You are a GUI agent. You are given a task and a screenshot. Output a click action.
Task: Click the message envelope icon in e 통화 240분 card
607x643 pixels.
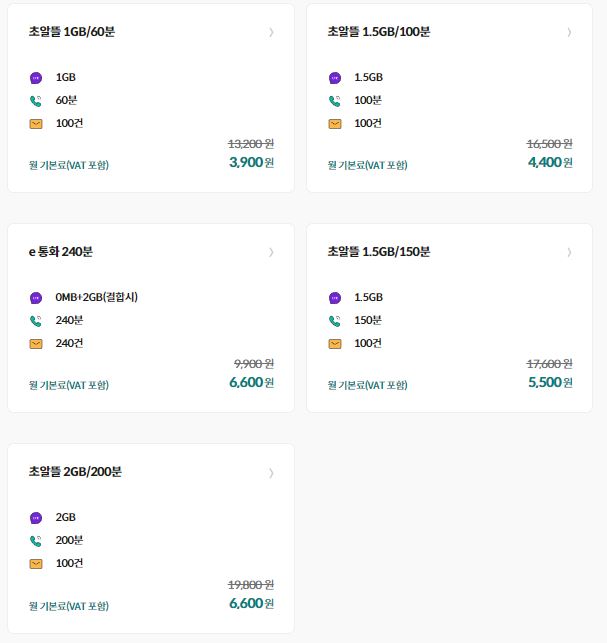[x=36, y=344]
